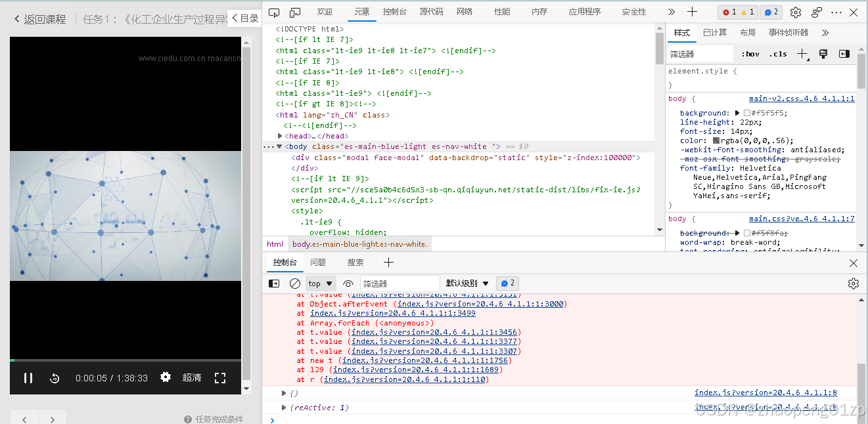This screenshot has width=868, height=424.
Task: Open the top context dropdown
Action: (321, 284)
